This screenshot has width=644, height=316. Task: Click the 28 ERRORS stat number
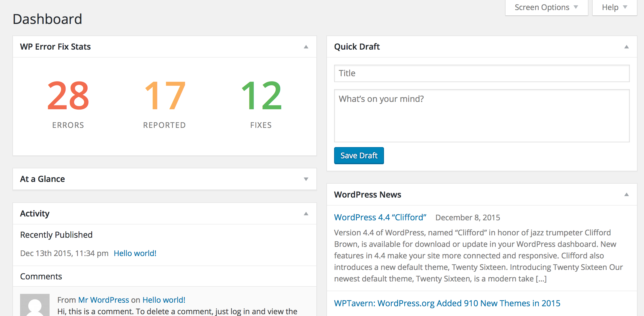pyautogui.click(x=68, y=96)
